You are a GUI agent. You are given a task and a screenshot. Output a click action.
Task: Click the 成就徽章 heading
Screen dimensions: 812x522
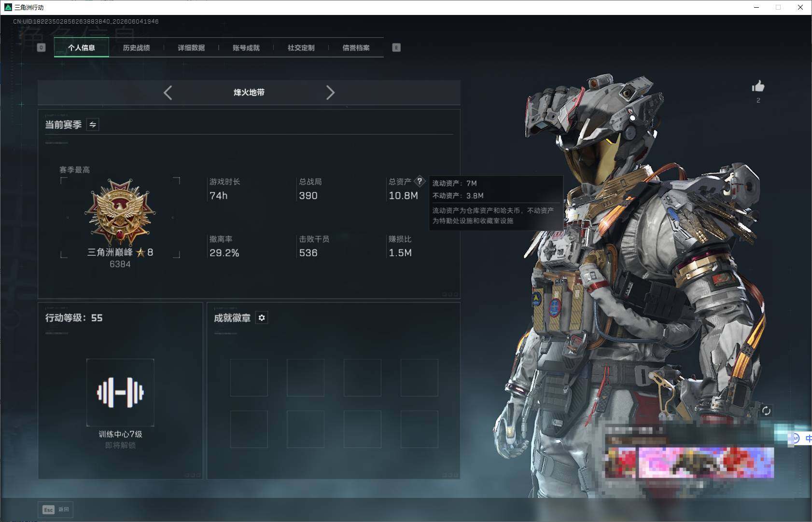tap(232, 318)
